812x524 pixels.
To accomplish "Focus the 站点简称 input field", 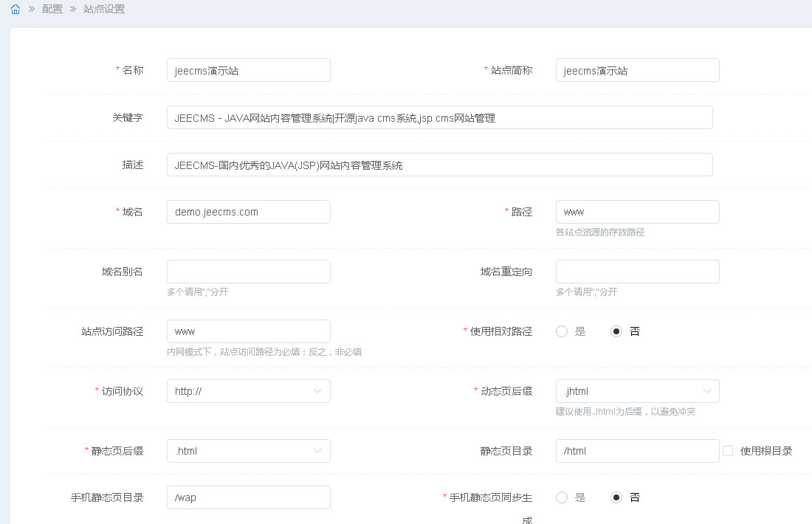I will (x=638, y=70).
